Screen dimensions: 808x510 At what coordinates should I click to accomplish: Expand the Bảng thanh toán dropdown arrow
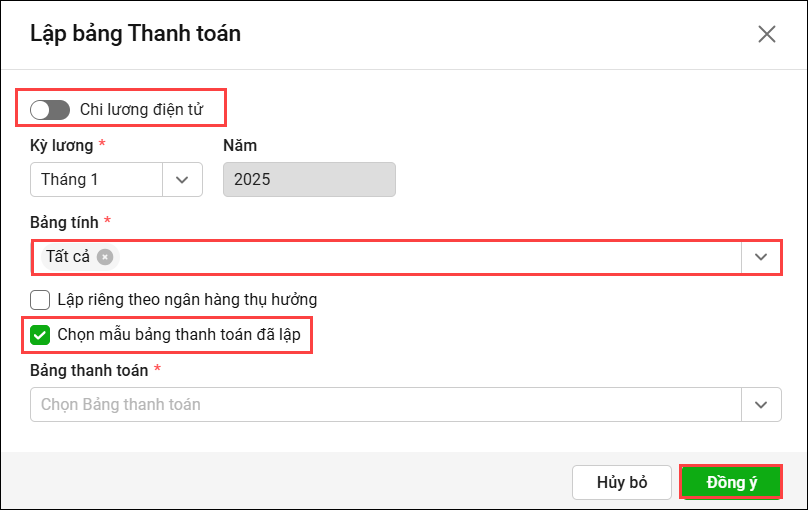[x=761, y=405]
